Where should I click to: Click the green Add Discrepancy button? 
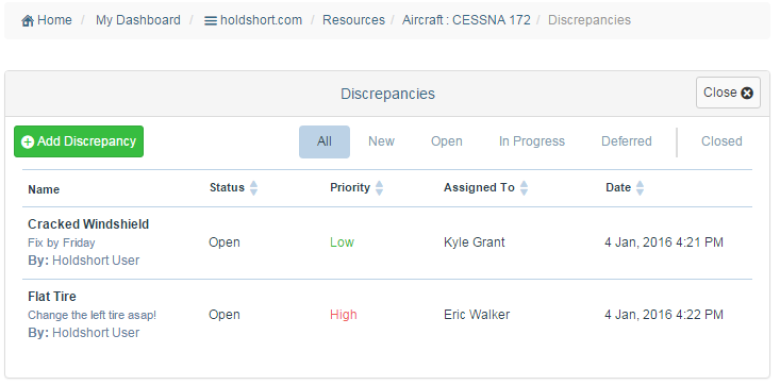[79, 141]
